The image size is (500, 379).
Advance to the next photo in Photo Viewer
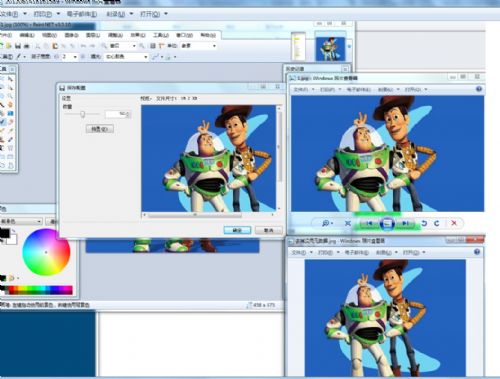click(x=406, y=223)
